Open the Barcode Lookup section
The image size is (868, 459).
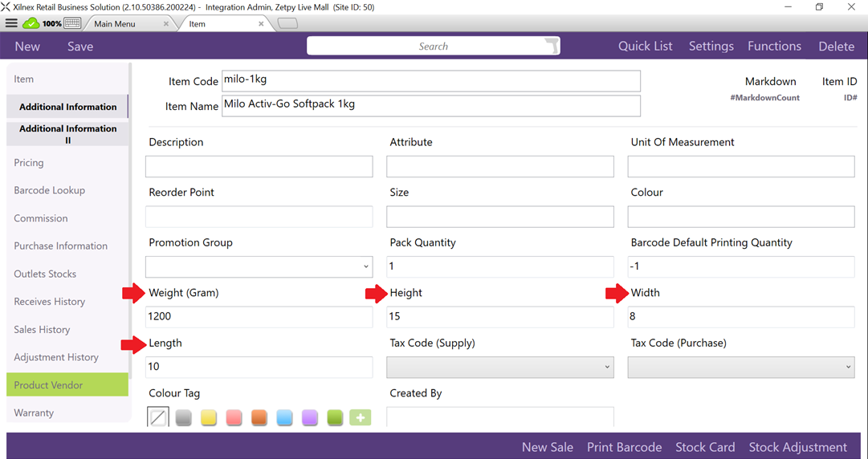[x=49, y=190]
